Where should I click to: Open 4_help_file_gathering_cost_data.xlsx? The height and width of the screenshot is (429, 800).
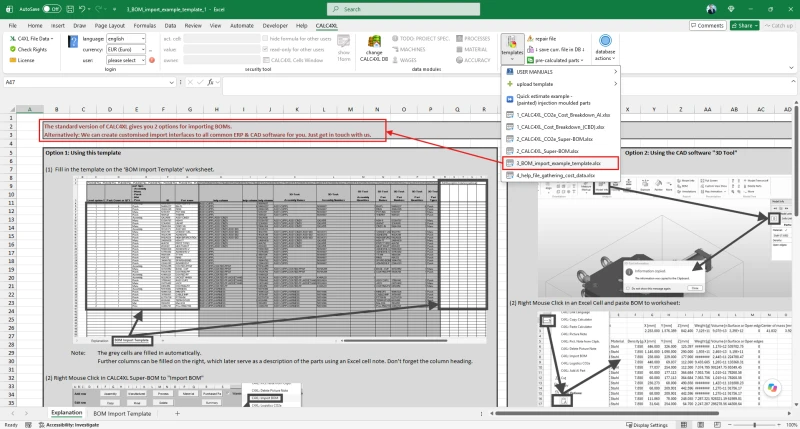coord(561,175)
